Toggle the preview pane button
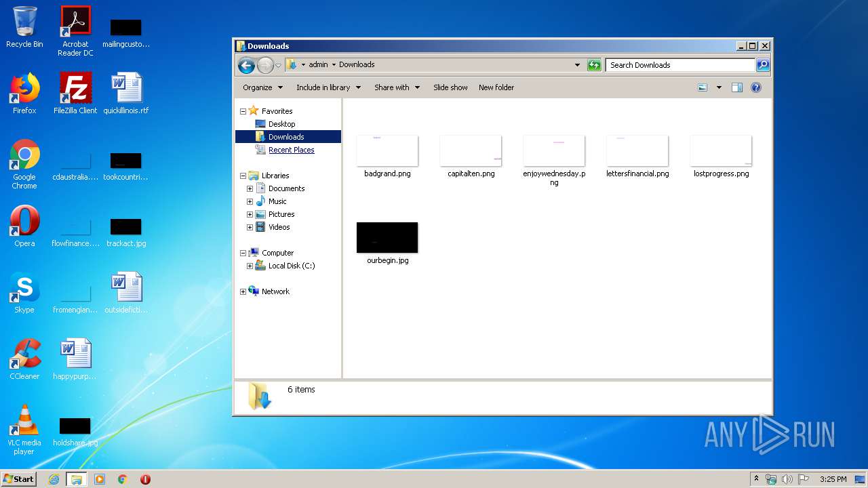The image size is (868, 488). pyautogui.click(x=737, y=87)
